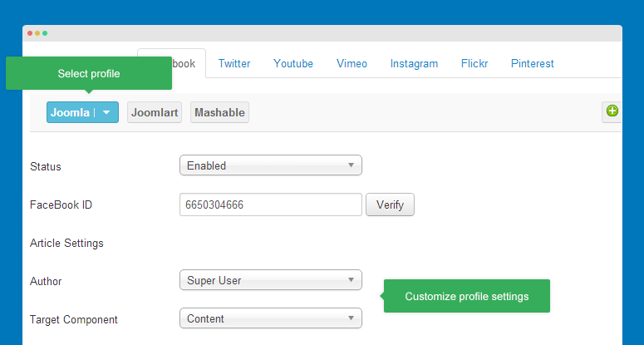Select the Mashable profile
This screenshot has width=644, height=345.
click(x=219, y=112)
